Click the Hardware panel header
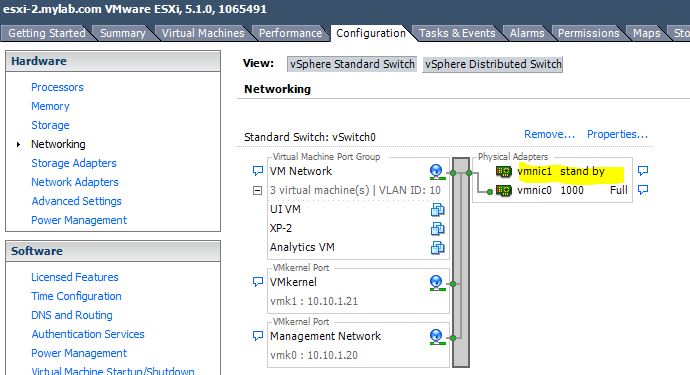690x375 pixels. tap(113, 61)
